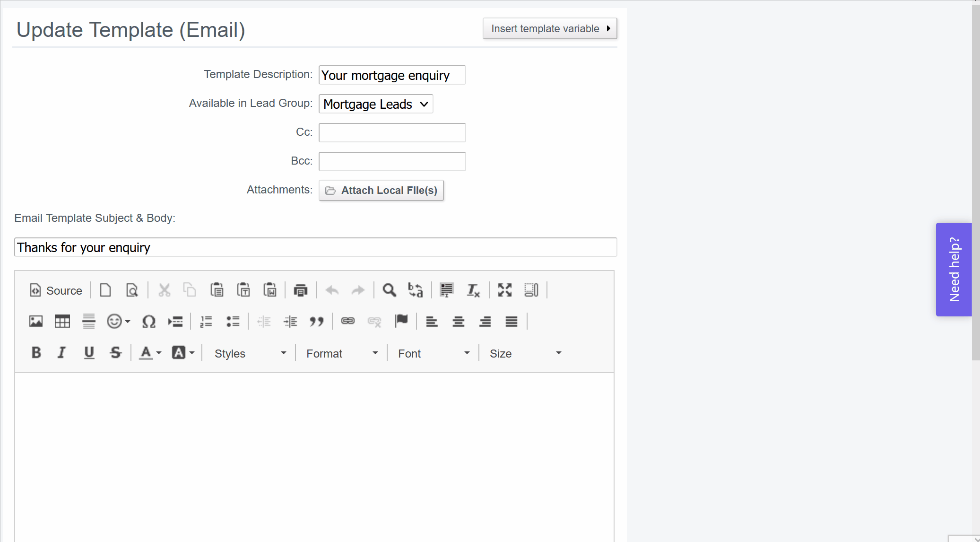This screenshot has width=980, height=542.
Task: Click the Decrease Indent icon
Action: [x=264, y=322]
